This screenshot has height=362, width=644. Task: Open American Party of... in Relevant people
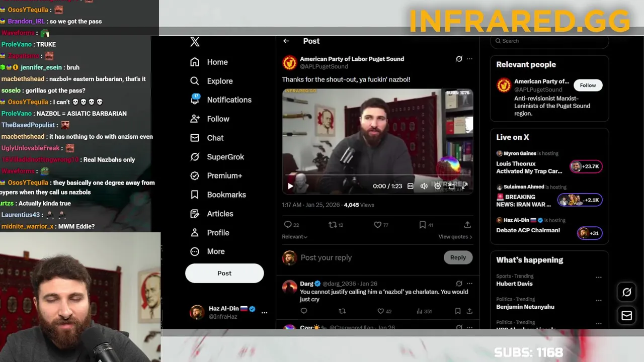(541, 81)
